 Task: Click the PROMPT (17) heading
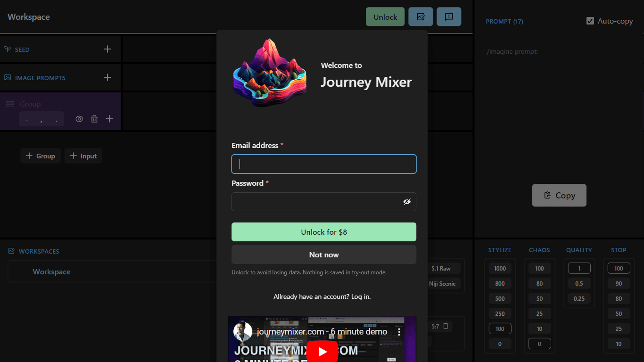(x=504, y=21)
